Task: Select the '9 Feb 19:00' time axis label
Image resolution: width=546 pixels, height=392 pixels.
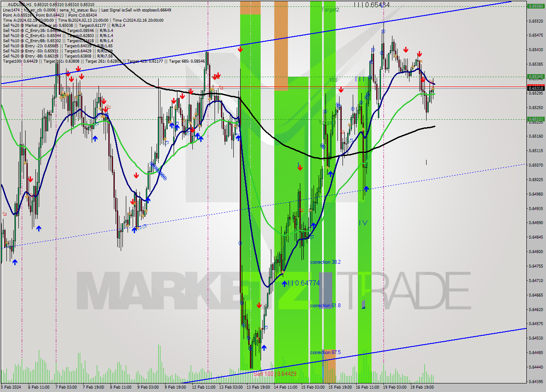Action: pos(175,388)
